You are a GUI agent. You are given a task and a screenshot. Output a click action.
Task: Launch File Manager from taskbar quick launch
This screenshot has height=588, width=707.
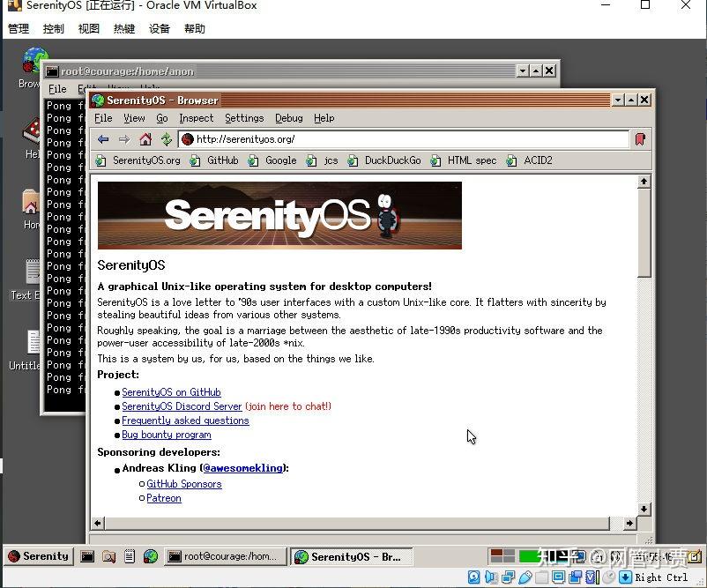click(108, 557)
